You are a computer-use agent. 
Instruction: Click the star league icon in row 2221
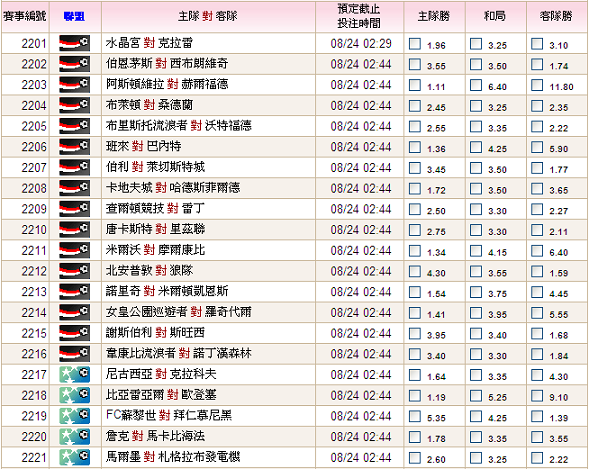coord(74,457)
